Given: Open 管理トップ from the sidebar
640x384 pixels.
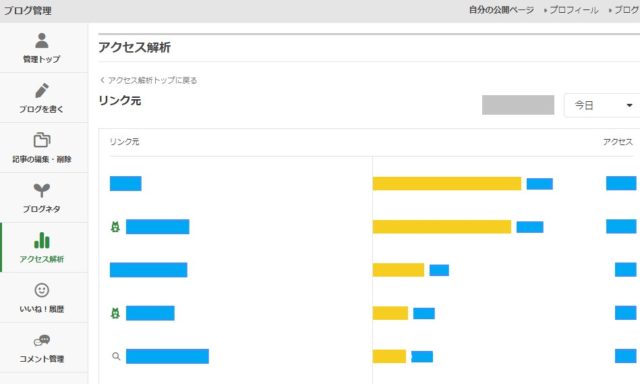Looking at the screenshot, I should (x=42, y=48).
